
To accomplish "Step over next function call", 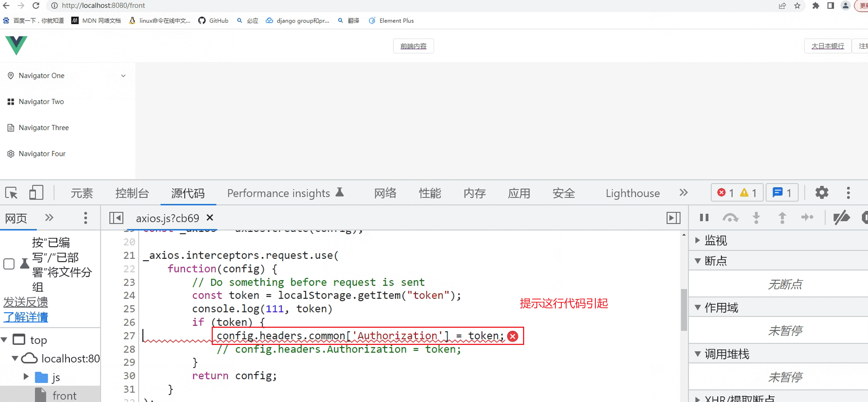I will 730,217.
